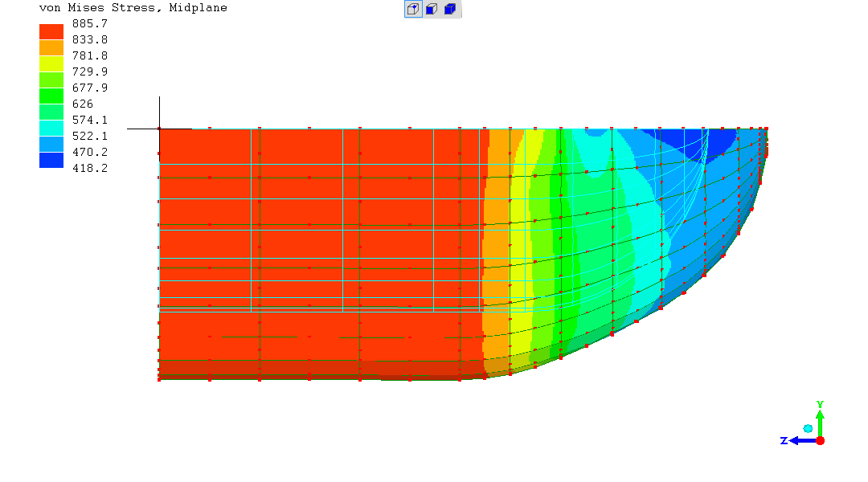Pick the lime 729.9 legend swatch

[51, 80]
